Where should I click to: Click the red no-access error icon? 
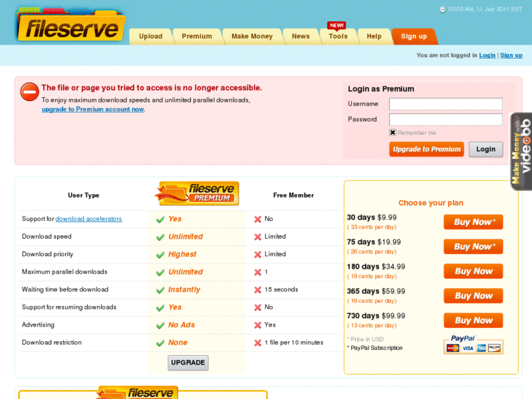(29, 92)
